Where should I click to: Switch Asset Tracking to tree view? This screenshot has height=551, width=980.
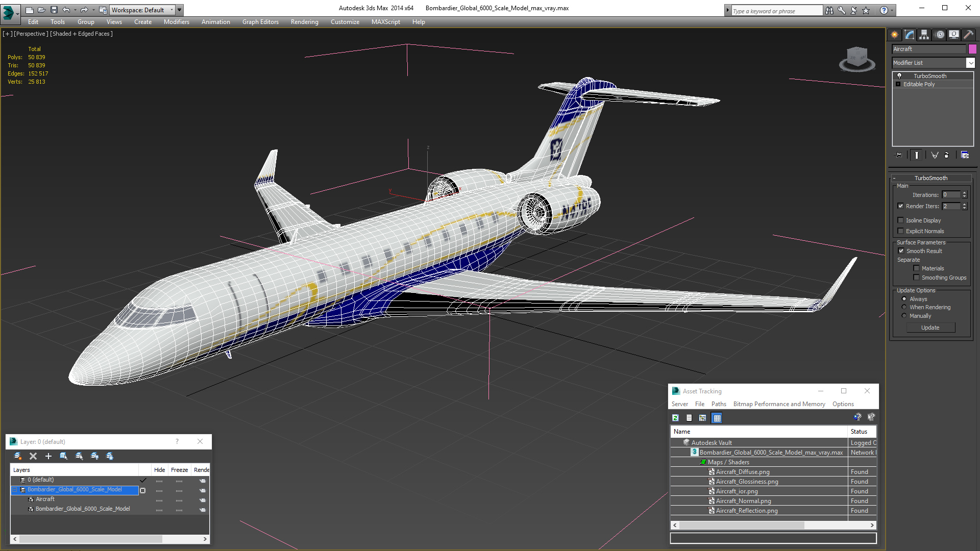pos(703,418)
